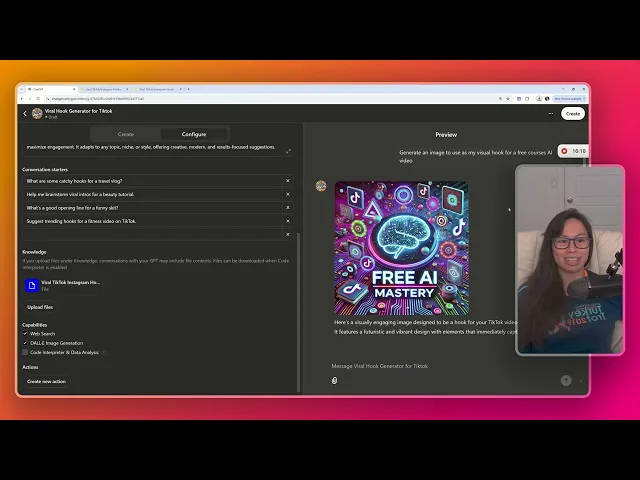This screenshot has height=480, width=640.
Task: Edit the travel vlog starter field
Action: pos(152,181)
